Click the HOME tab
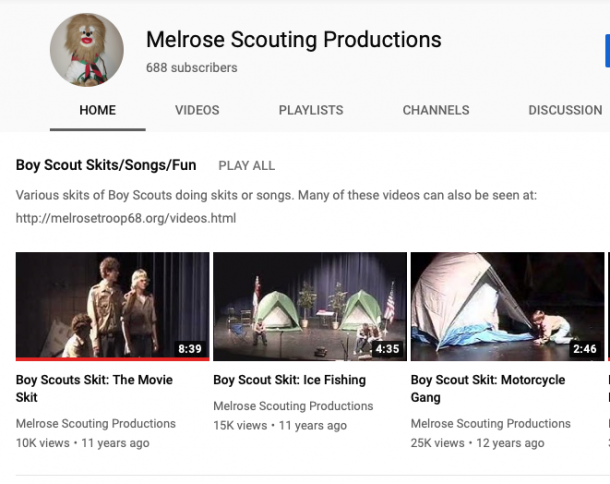The height and width of the screenshot is (484, 610). pyautogui.click(x=98, y=110)
